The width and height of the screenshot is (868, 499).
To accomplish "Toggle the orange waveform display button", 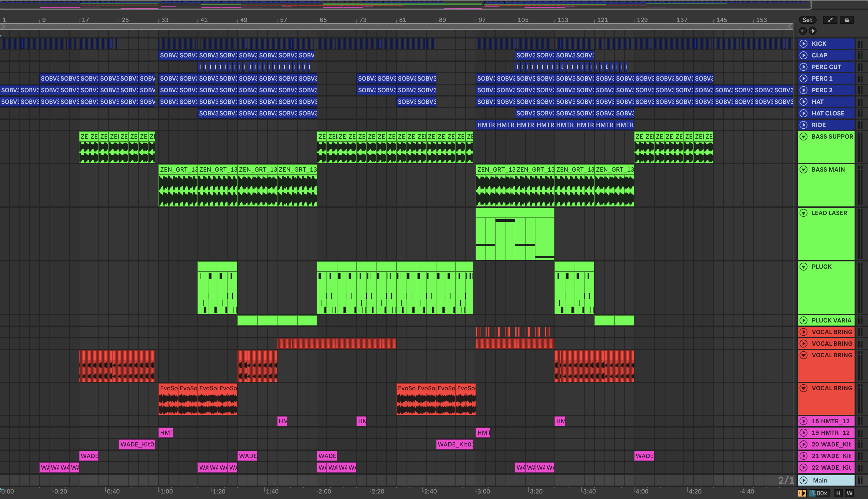I will [x=802, y=493].
